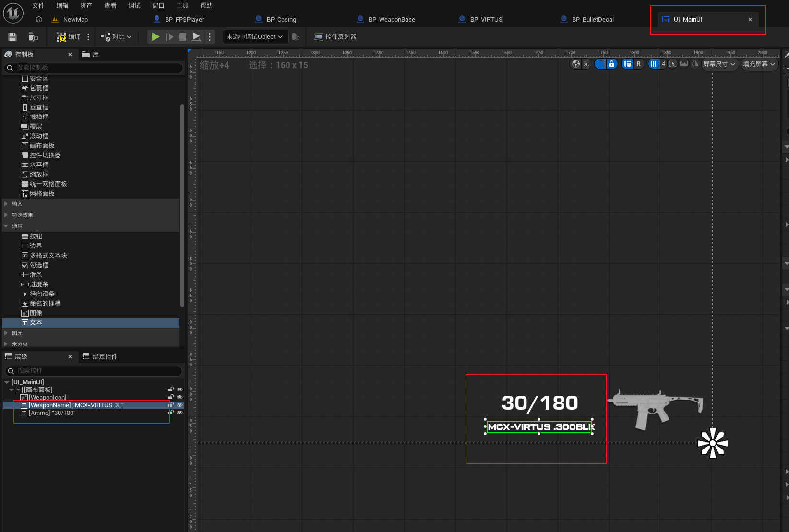Focus the 搜索控件 hierarchy search field
The width and height of the screenshot is (789, 532).
(x=94, y=371)
